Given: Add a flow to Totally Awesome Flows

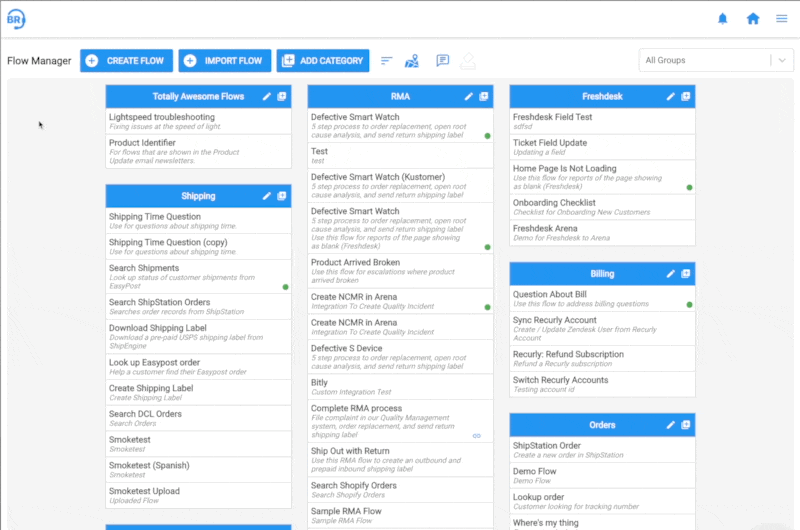Looking at the screenshot, I should [x=282, y=96].
